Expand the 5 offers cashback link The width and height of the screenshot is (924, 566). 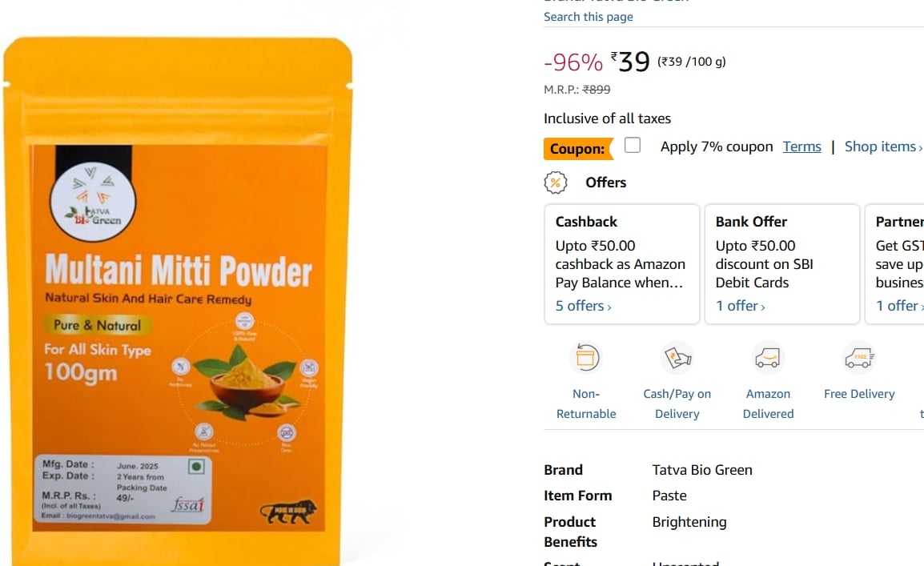click(583, 306)
